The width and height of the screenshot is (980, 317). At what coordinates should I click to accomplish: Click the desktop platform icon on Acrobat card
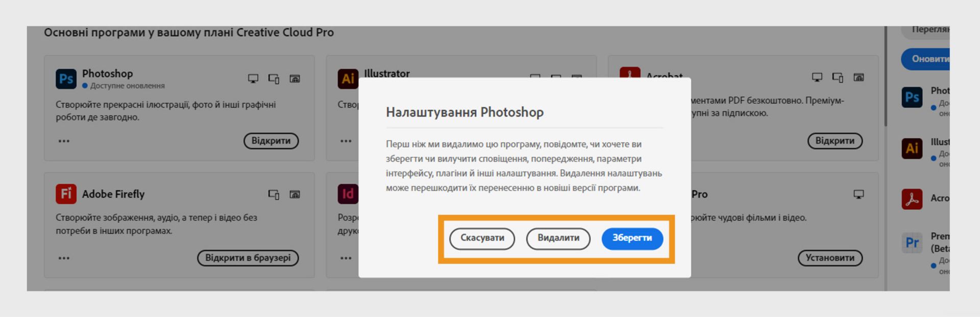[817, 77]
